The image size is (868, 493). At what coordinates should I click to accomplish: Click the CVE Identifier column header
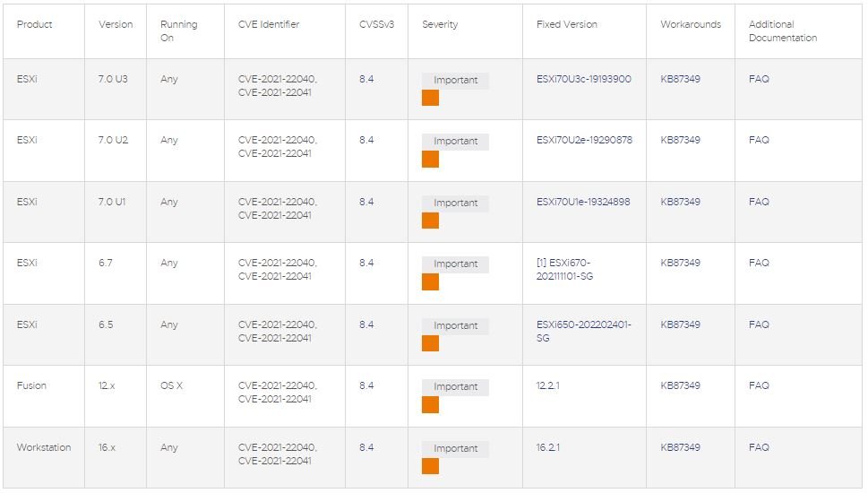(x=269, y=24)
